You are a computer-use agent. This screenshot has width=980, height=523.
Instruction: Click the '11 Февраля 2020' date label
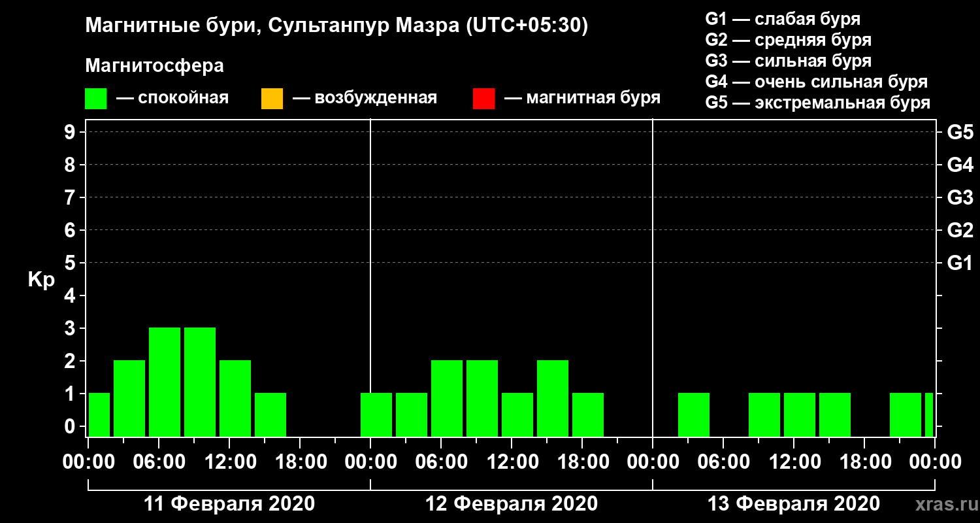(x=229, y=504)
